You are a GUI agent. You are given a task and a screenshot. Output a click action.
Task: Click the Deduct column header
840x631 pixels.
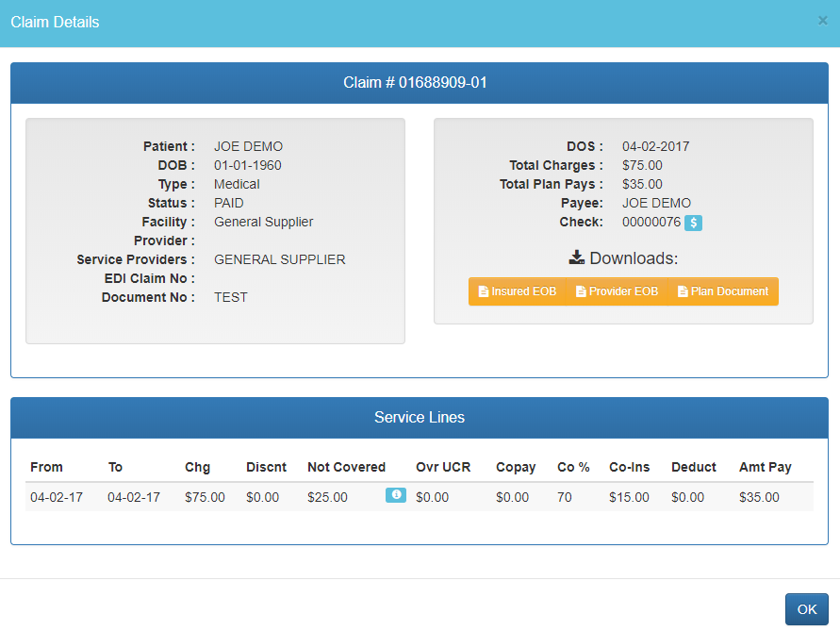coord(694,467)
